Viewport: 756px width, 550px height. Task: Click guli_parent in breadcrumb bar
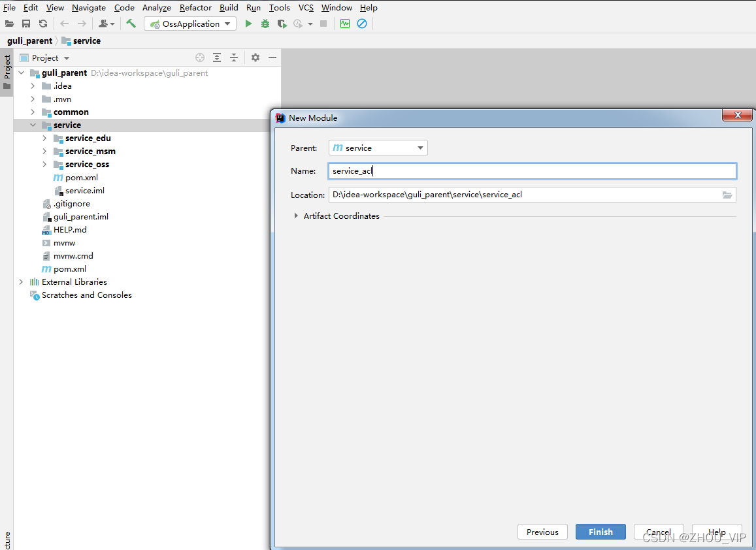tap(29, 41)
